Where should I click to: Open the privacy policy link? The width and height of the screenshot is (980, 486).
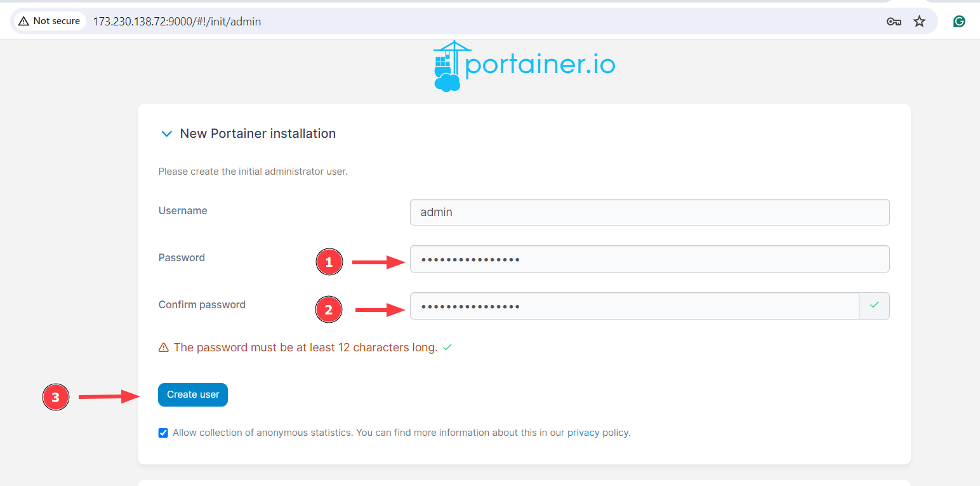(x=597, y=433)
